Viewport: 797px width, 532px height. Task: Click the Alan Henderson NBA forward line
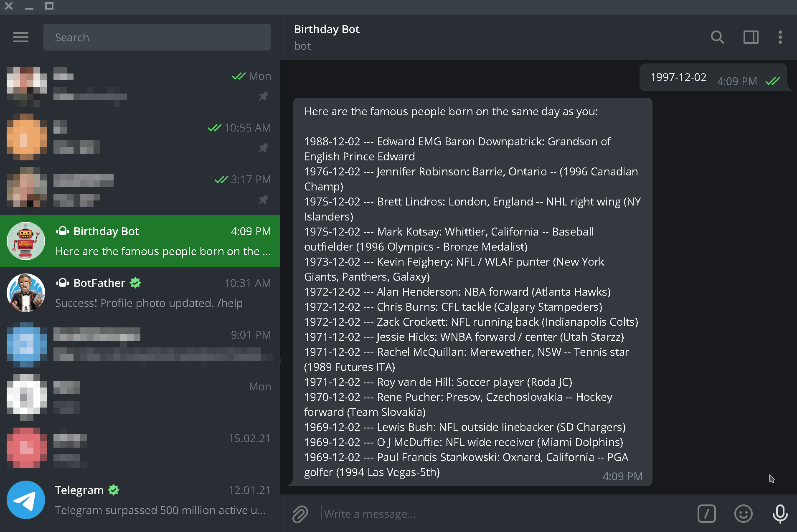click(x=457, y=292)
